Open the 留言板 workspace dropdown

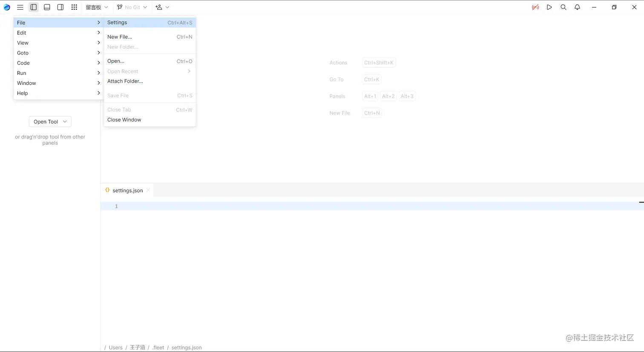97,7
